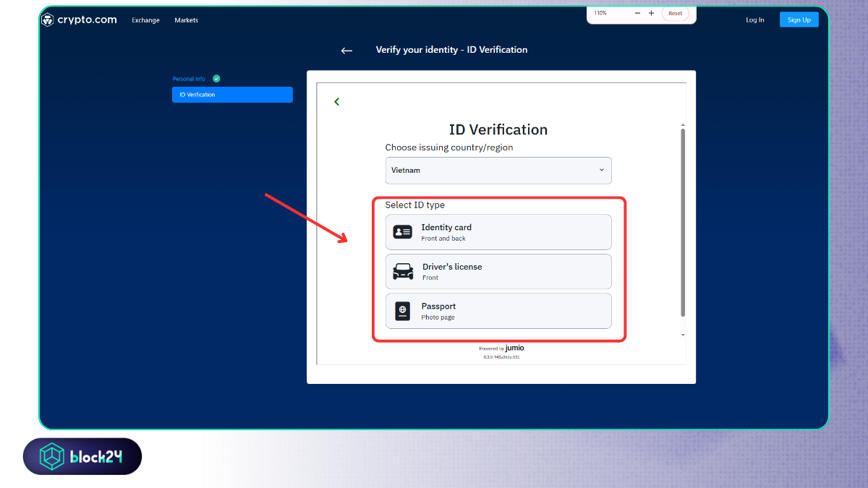The image size is (868, 488).
Task: Open the Exchange menu
Action: click(145, 20)
